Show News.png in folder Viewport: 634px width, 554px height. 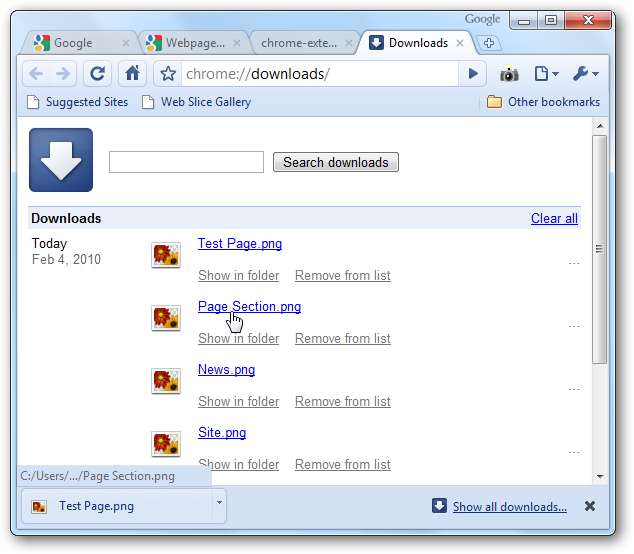pos(239,402)
